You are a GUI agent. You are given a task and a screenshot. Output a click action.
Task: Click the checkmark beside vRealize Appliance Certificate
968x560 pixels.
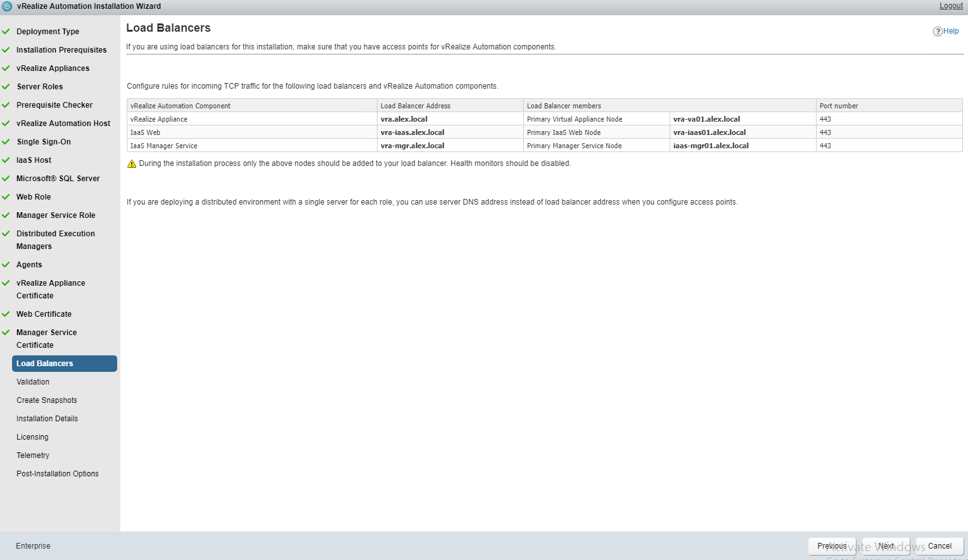coord(6,283)
